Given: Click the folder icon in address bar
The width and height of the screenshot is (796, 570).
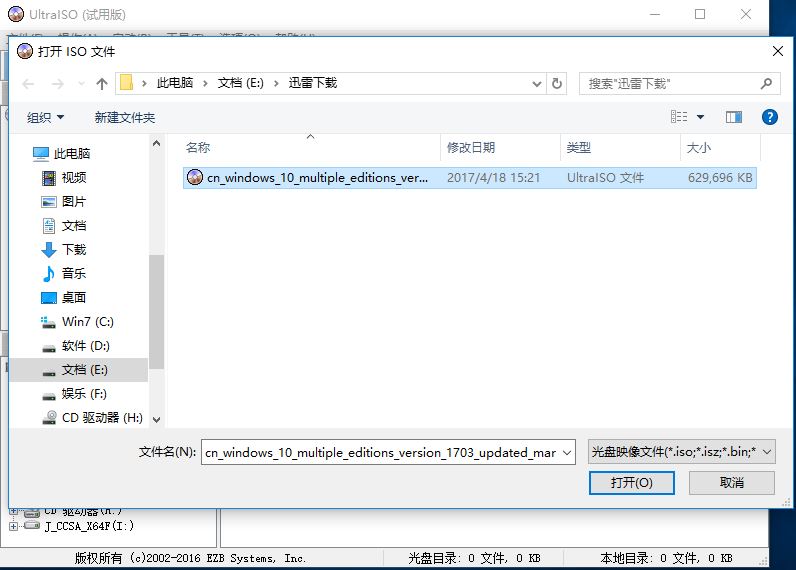Looking at the screenshot, I should (126, 83).
